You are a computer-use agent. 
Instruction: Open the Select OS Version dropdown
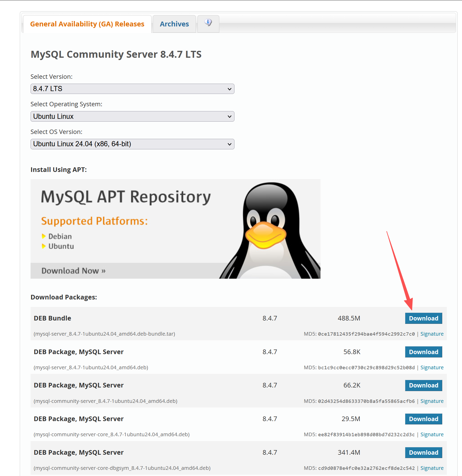[132, 144]
